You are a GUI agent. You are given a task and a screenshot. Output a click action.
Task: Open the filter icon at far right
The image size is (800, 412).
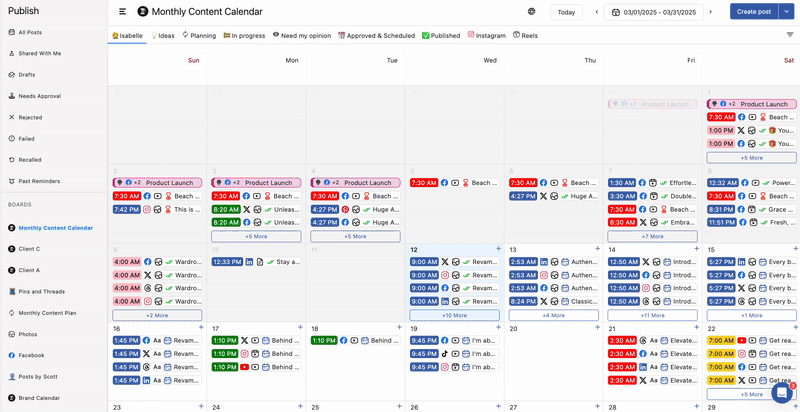tap(790, 35)
